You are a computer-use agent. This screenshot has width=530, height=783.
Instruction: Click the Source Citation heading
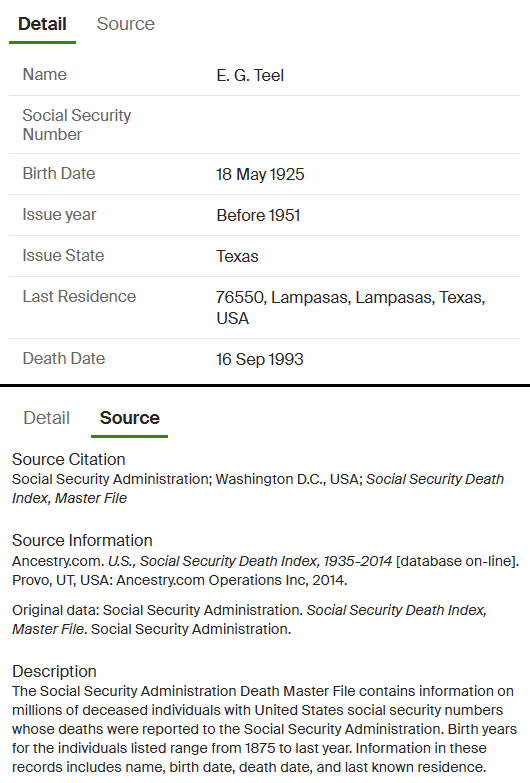coord(68,459)
